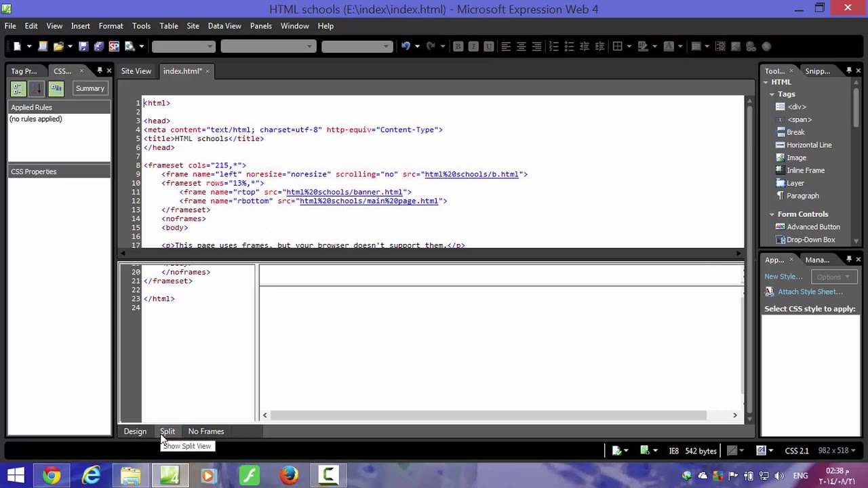868x488 pixels.
Task: Open the Panels menu
Action: (260, 26)
